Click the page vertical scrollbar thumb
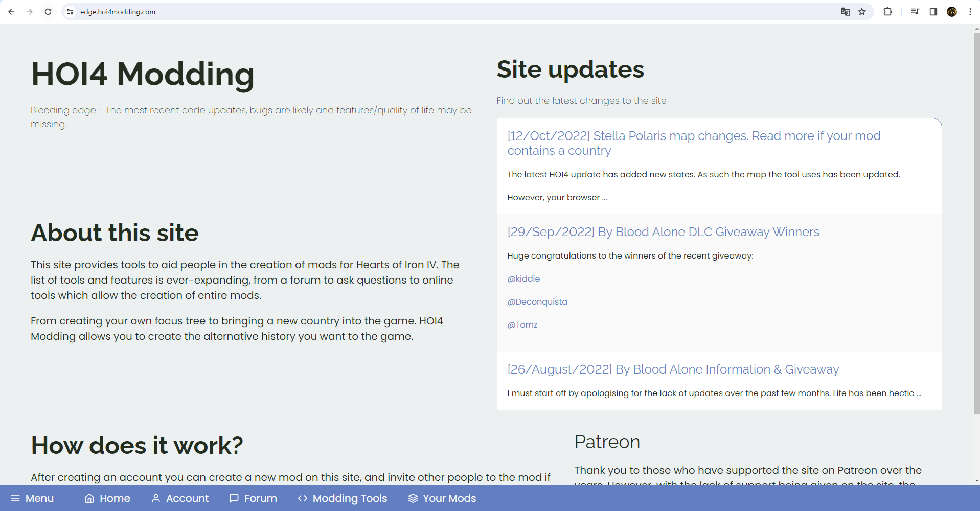Image resolution: width=980 pixels, height=511 pixels. tap(976, 223)
